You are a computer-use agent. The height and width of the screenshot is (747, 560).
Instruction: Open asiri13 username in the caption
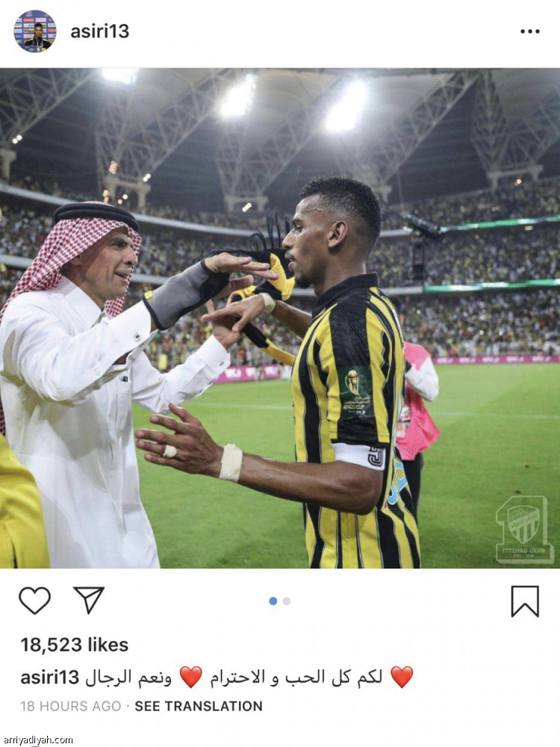pyautogui.click(x=49, y=677)
